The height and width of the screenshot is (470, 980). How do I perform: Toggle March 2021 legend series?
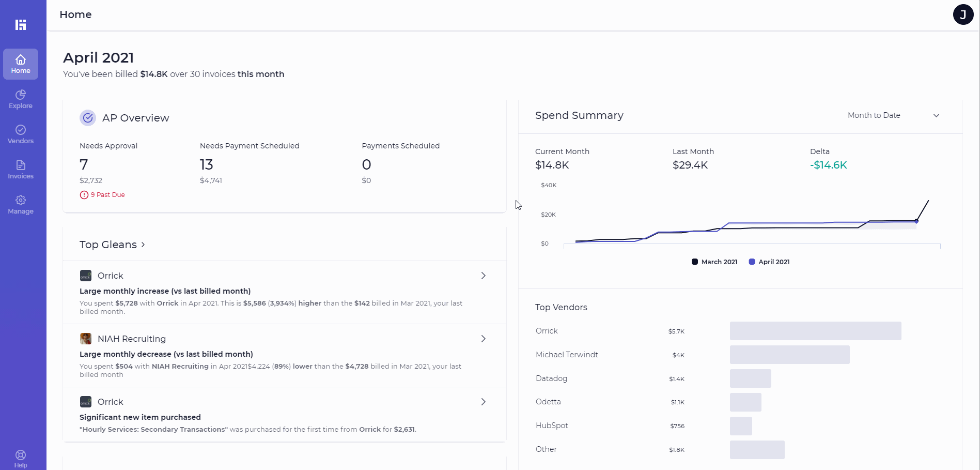point(714,262)
